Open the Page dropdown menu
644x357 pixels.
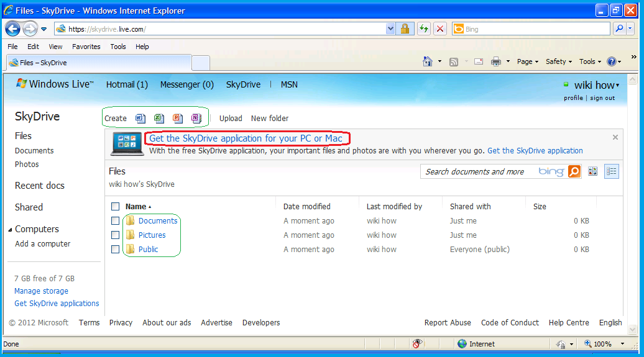click(x=528, y=61)
